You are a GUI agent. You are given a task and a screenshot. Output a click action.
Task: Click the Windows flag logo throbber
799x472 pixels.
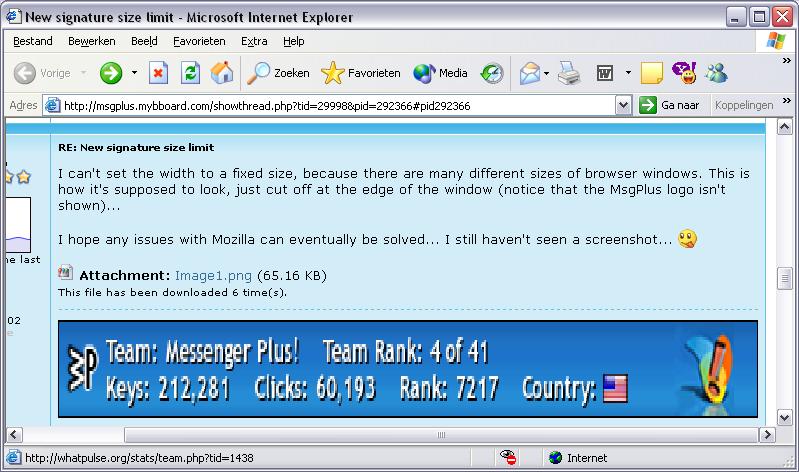coord(776,41)
